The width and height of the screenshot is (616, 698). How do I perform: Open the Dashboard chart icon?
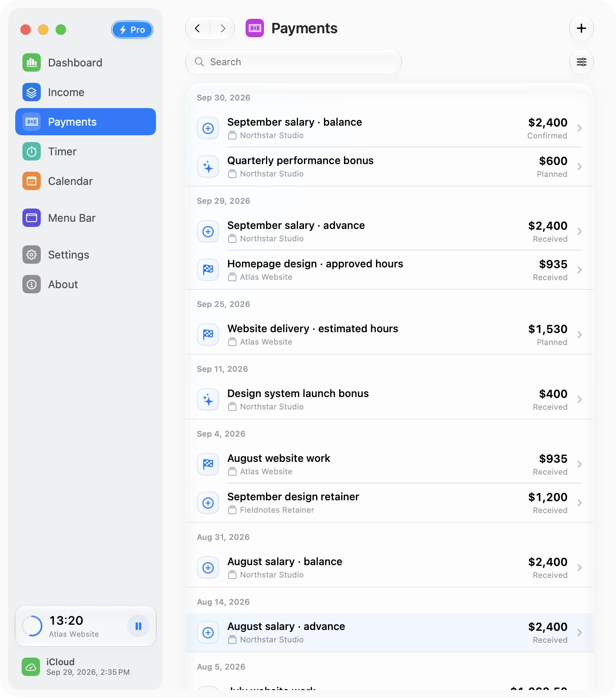click(32, 62)
